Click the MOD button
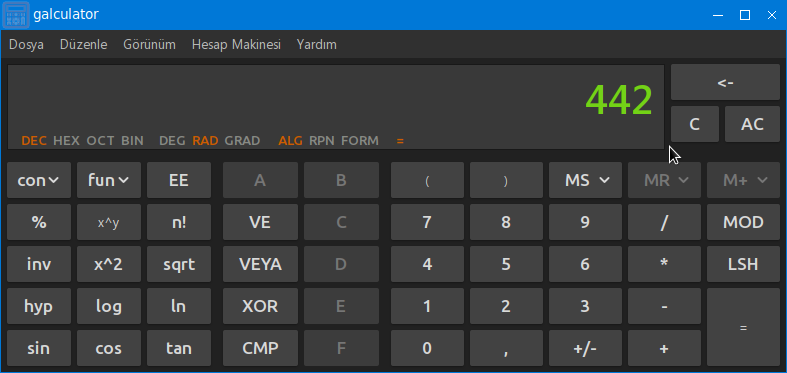The height and width of the screenshot is (373, 787). 743,222
